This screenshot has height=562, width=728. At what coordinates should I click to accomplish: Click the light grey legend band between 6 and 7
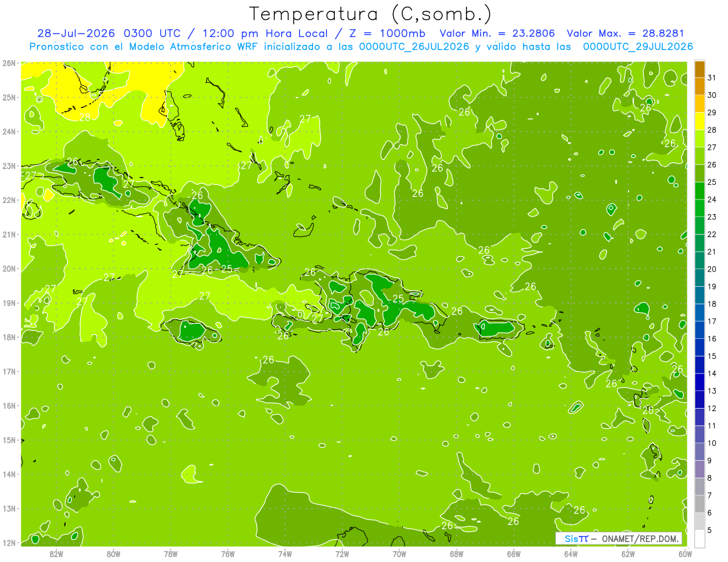point(699,504)
